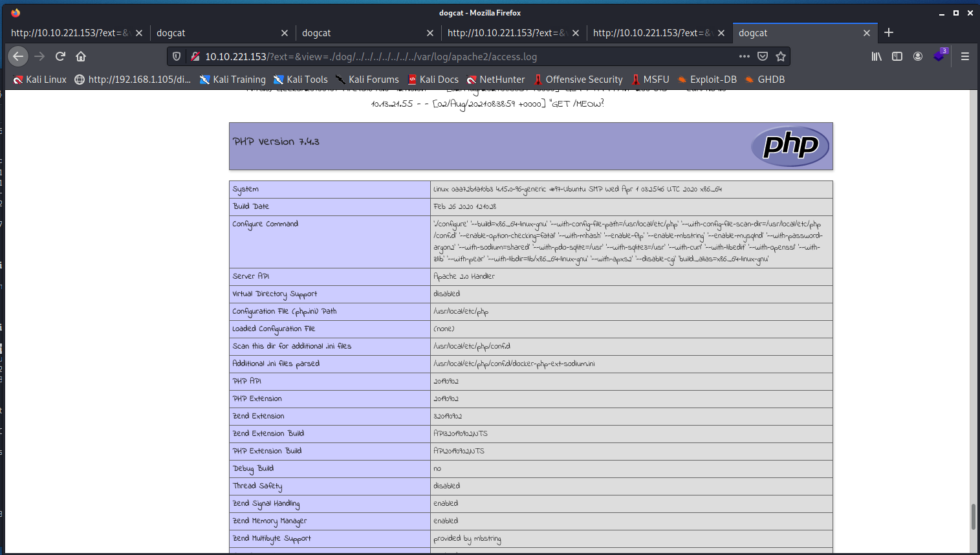980x555 pixels.
Task: Click the Back navigation arrow
Action: pyautogui.click(x=18, y=56)
